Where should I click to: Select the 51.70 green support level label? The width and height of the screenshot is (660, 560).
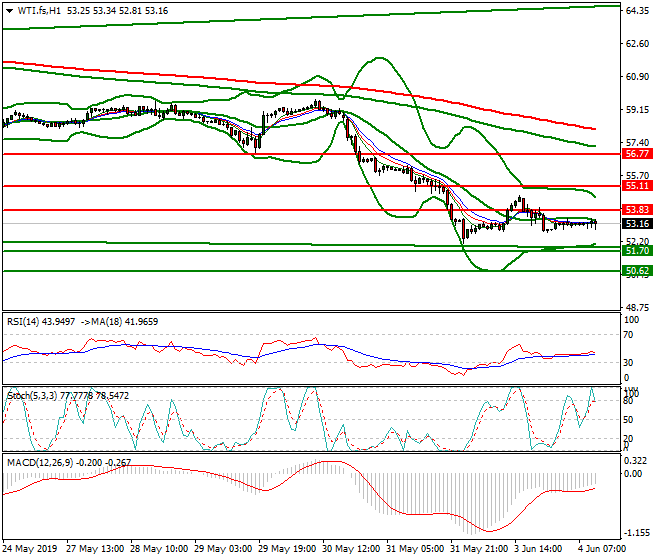(x=637, y=251)
